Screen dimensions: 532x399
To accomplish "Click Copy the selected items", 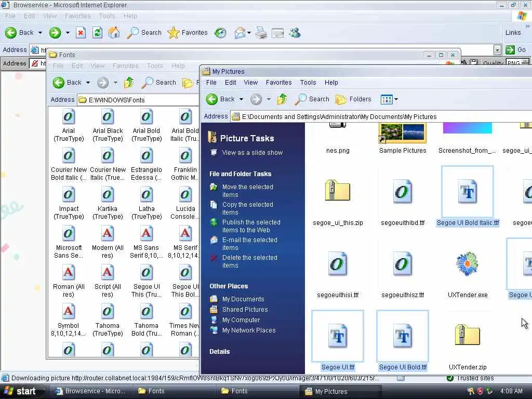I will coord(247,208).
